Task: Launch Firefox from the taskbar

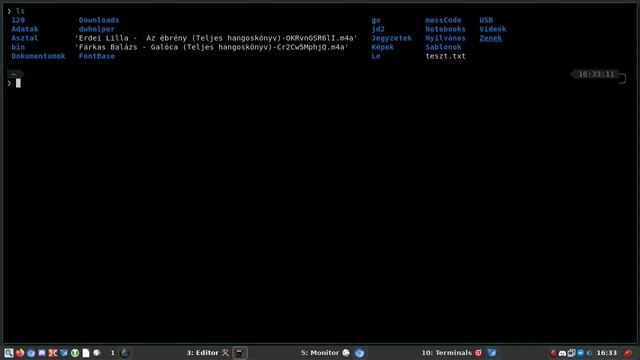Action: (20, 353)
